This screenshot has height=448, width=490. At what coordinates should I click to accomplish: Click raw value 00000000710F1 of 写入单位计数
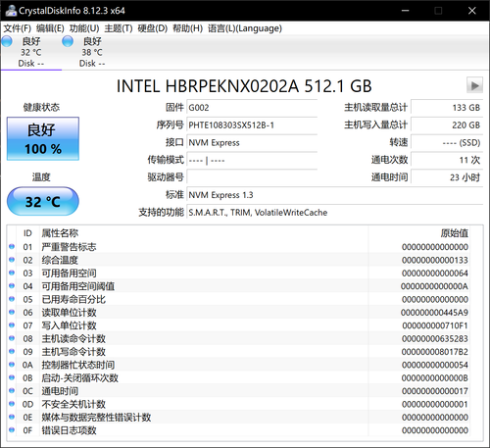[435, 325]
